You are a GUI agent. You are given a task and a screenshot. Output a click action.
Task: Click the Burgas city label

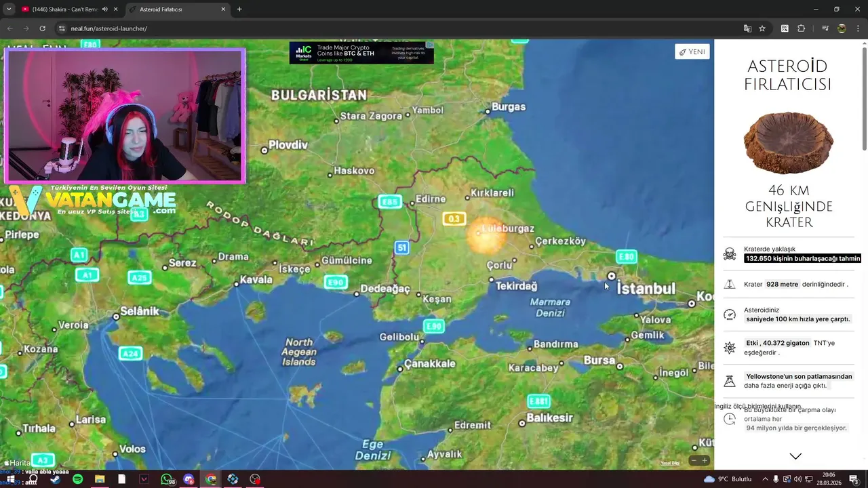509,107
